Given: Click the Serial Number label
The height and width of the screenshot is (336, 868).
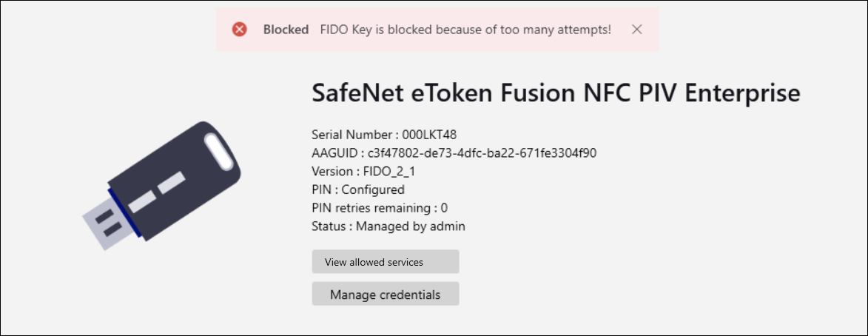Looking at the screenshot, I should pos(351,135).
